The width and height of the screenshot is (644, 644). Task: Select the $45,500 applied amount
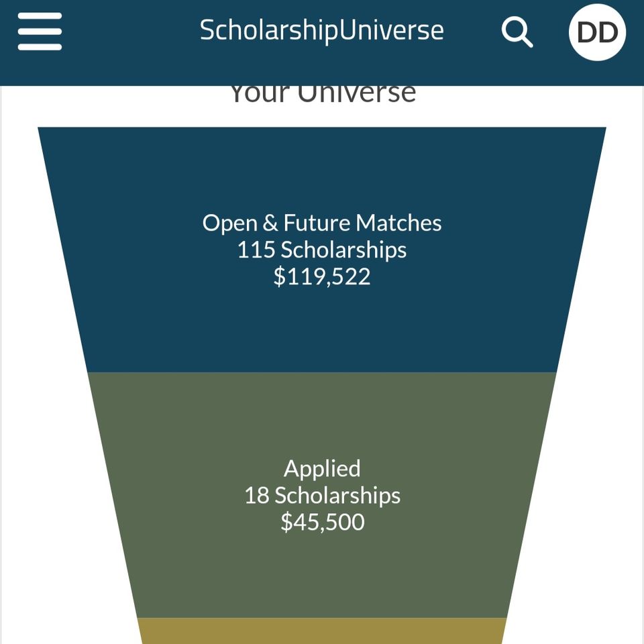[x=323, y=522]
